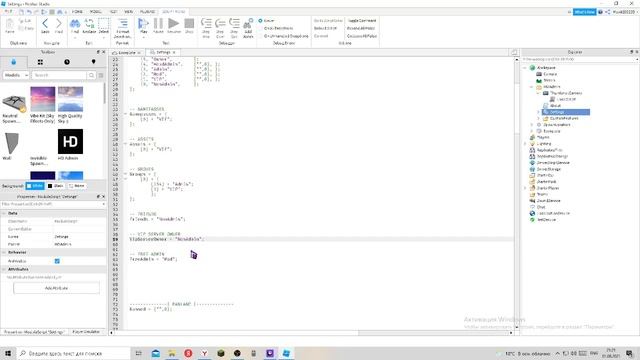Click the Stop test button
This screenshot has height=360, width=640.
point(189,24)
